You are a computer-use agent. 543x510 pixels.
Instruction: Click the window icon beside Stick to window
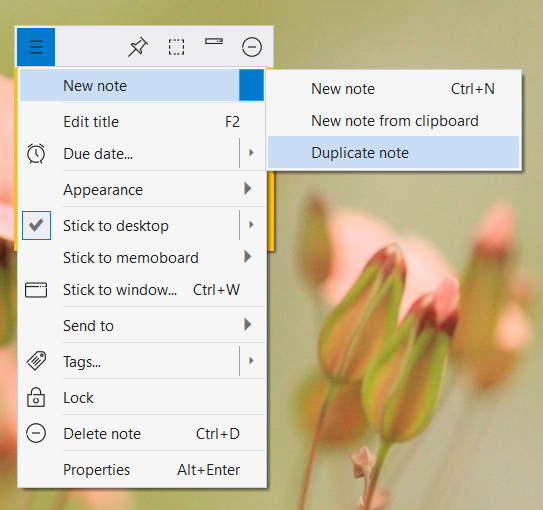click(36, 290)
